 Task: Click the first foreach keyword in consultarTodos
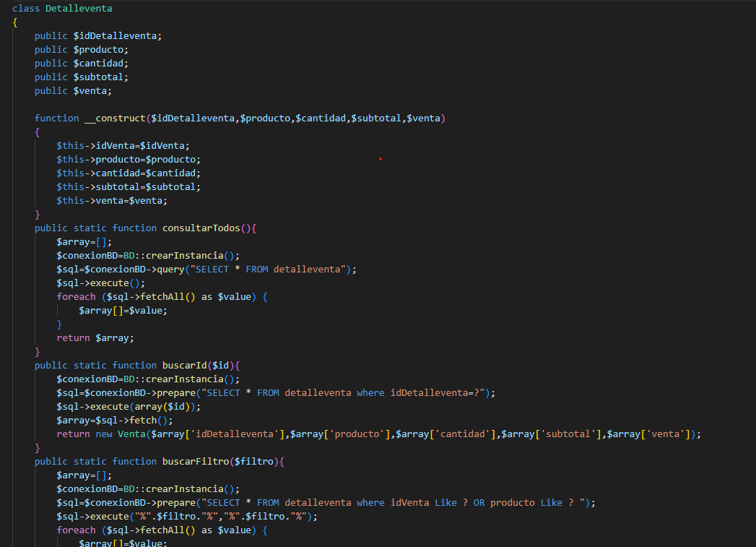click(x=77, y=297)
